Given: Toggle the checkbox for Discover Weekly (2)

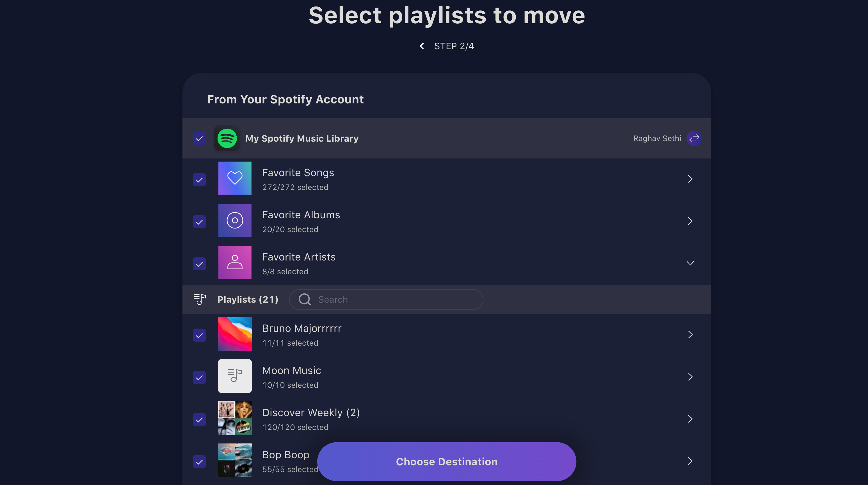Looking at the screenshot, I should (x=200, y=419).
